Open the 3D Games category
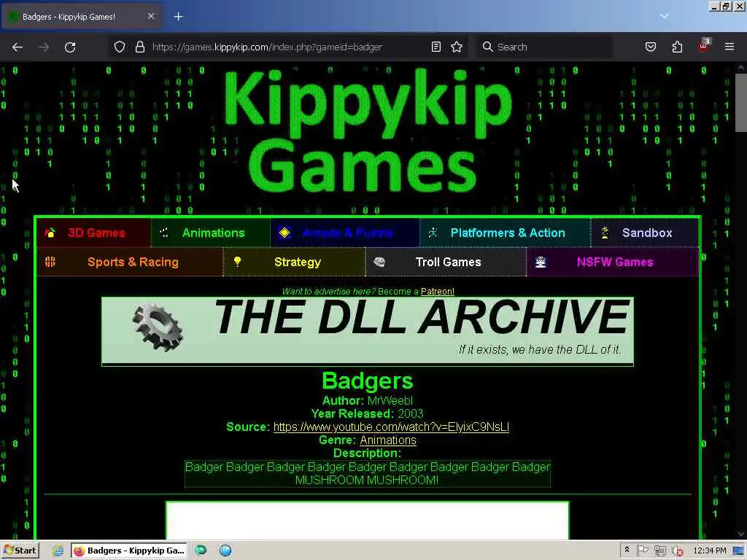The image size is (747, 560). tap(94, 233)
